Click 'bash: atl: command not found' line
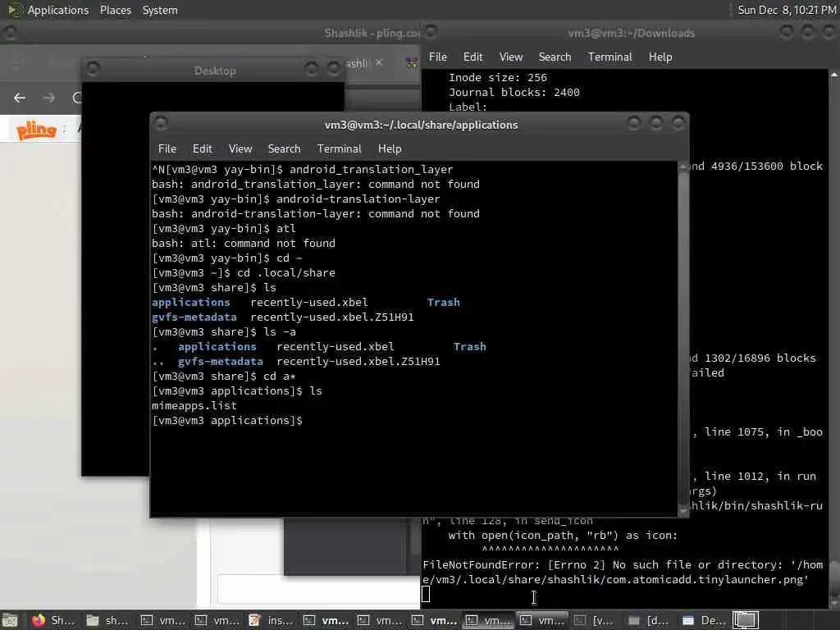 [x=243, y=243]
